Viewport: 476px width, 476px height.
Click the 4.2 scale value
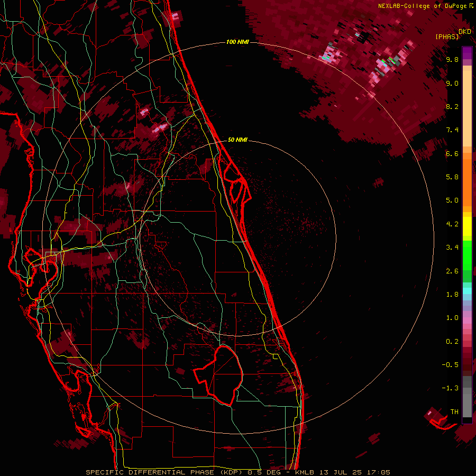click(452, 224)
